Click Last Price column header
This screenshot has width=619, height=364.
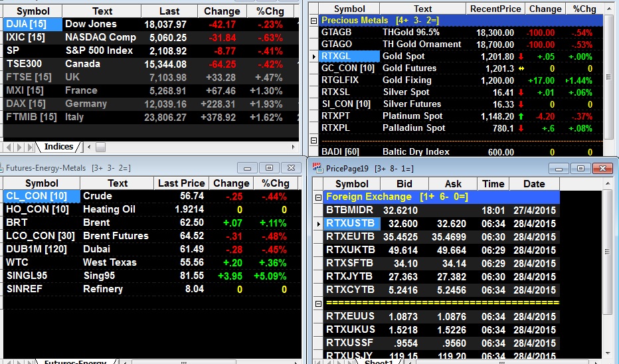tap(181, 183)
